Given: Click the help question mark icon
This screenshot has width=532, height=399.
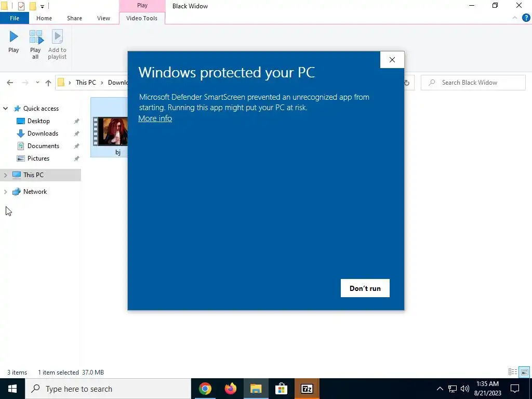Looking at the screenshot, I should (526, 18).
